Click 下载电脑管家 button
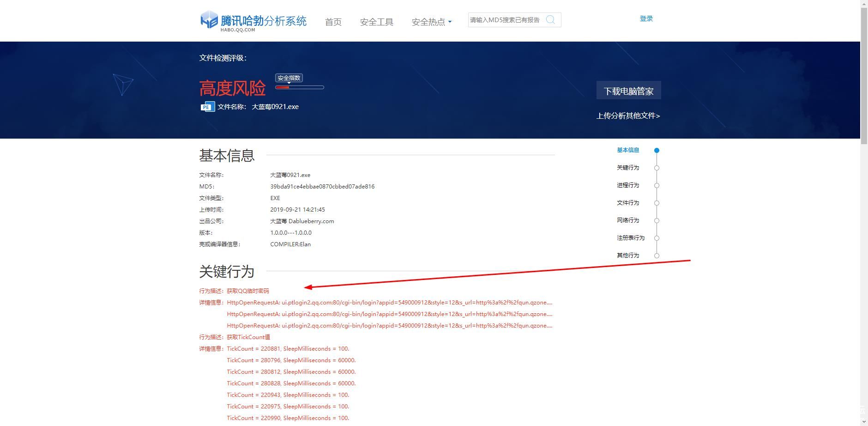The width and height of the screenshot is (868, 426). [x=628, y=91]
